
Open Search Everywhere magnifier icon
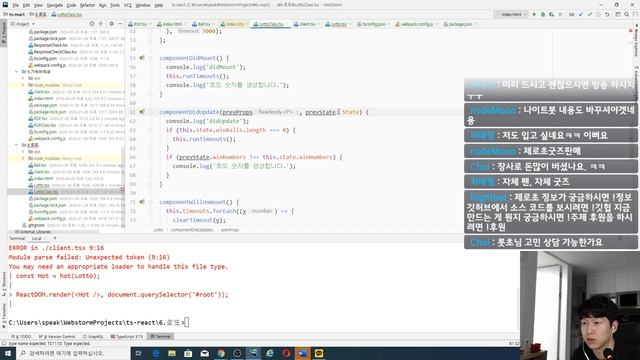627,14
